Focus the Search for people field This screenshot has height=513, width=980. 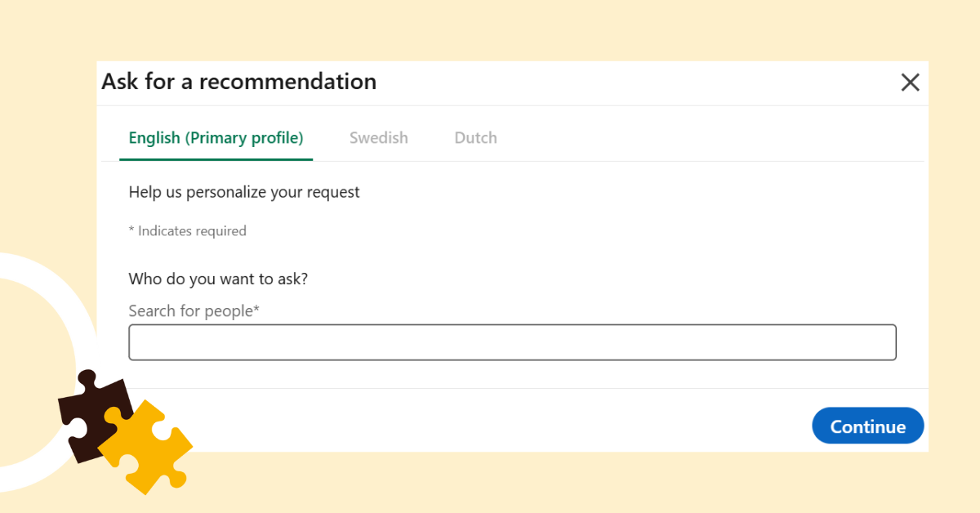tap(512, 342)
